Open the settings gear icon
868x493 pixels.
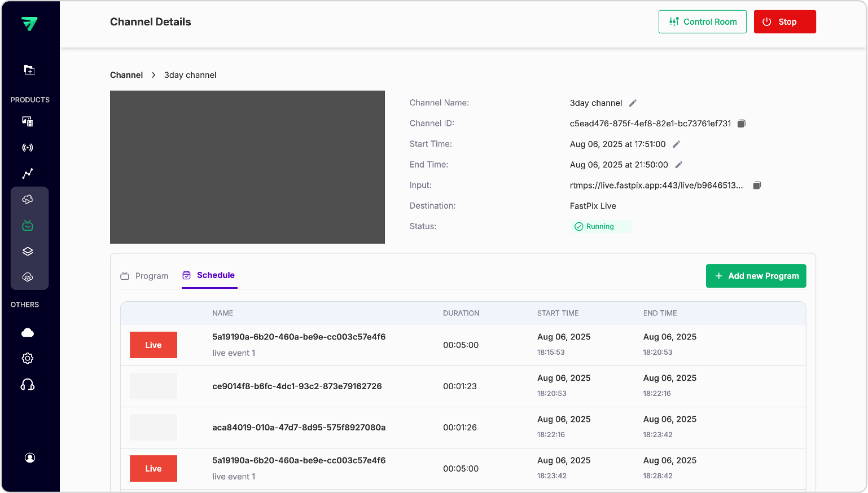(28, 358)
